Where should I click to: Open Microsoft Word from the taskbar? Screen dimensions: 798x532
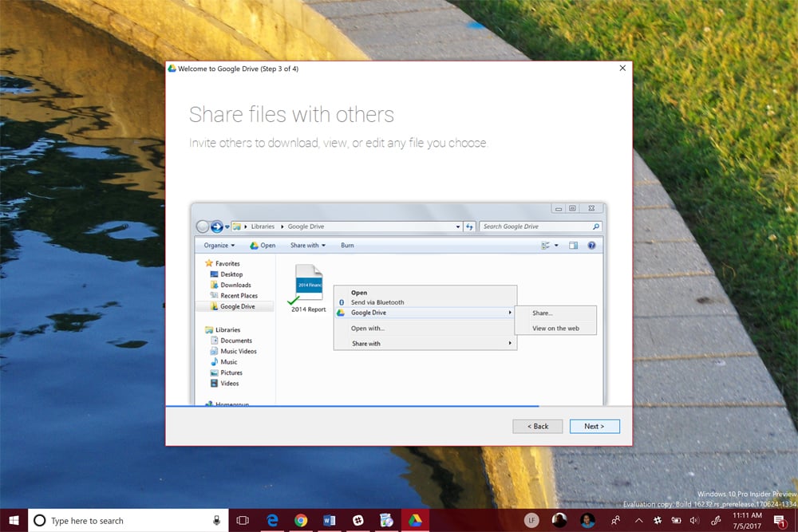[329, 520]
